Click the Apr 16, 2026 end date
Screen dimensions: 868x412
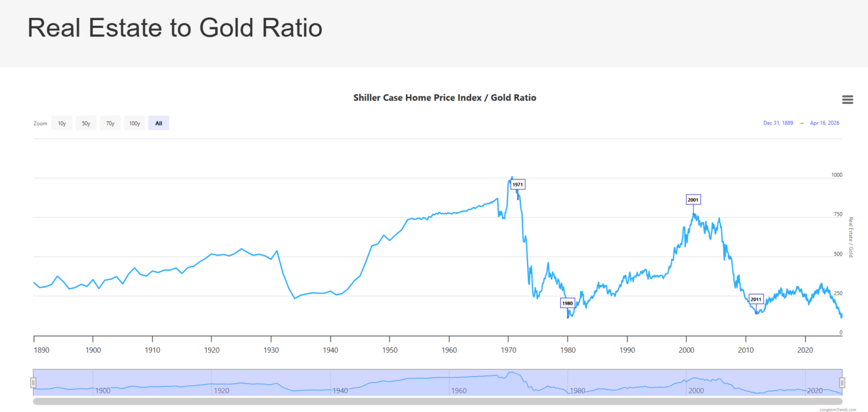click(x=825, y=123)
